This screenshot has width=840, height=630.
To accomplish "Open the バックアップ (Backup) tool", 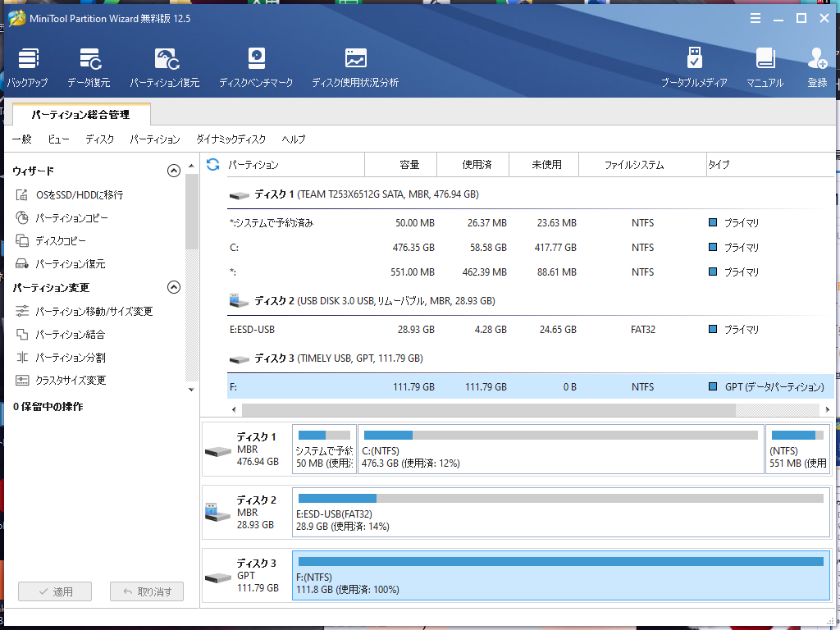I will coord(27,67).
